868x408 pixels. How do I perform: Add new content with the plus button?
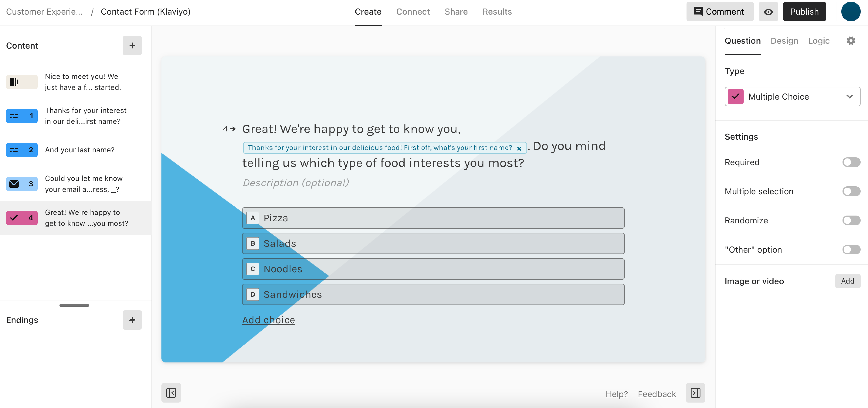(132, 46)
